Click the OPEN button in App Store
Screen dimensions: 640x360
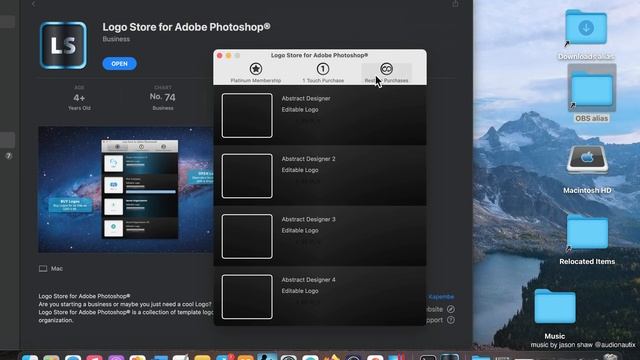[119, 64]
